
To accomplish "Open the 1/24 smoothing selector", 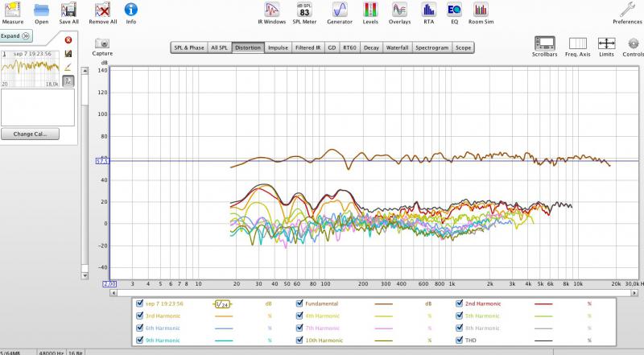I will coord(222,304).
